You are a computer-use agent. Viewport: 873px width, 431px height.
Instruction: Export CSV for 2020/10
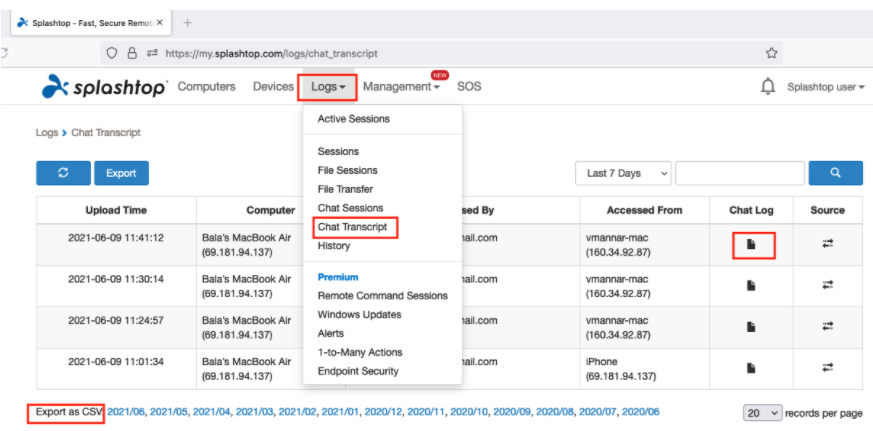[469, 413]
